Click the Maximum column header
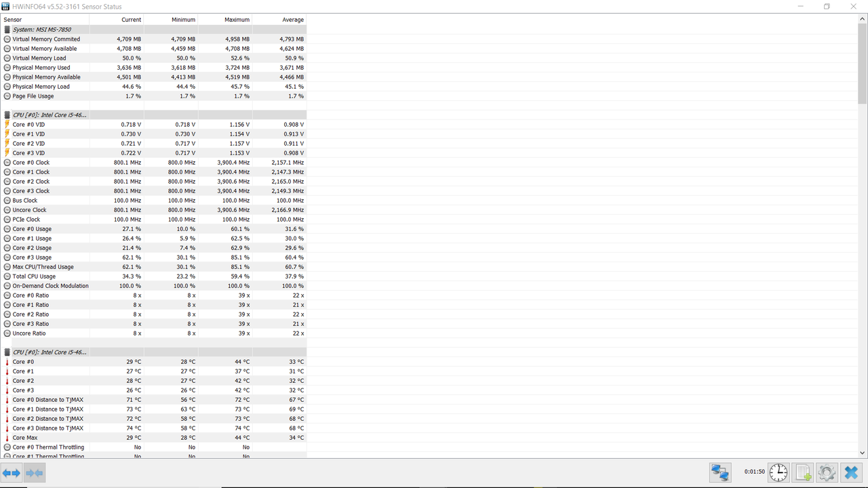 coord(225,20)
